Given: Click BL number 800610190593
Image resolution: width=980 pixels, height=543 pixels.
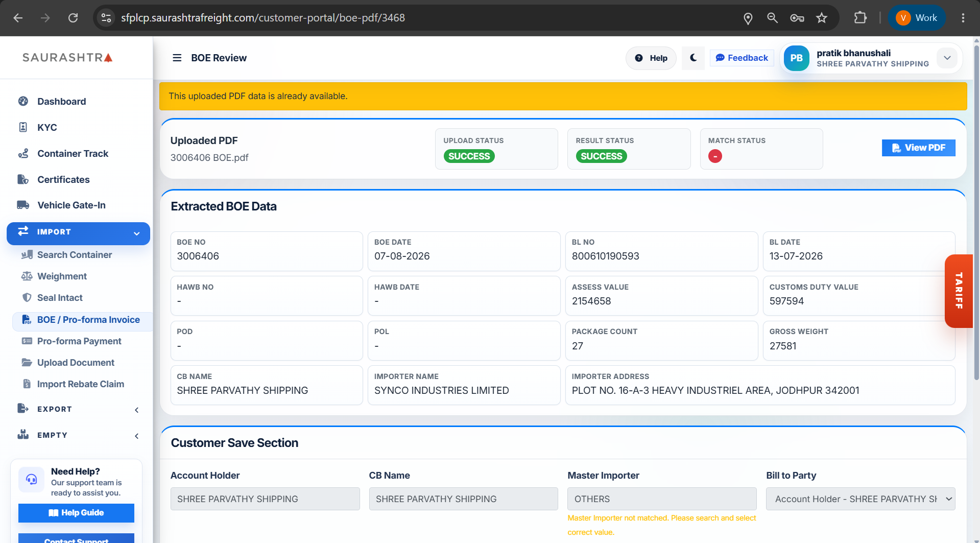Looking at the screenshot, I should (605, 256).
